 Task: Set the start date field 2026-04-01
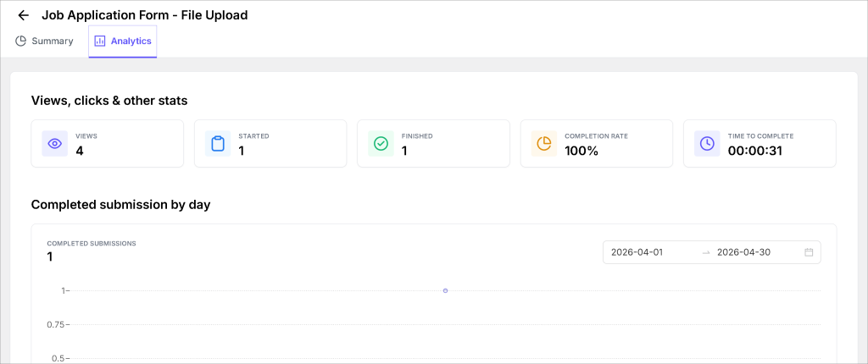pyautogui.click(x=637, y=252)
